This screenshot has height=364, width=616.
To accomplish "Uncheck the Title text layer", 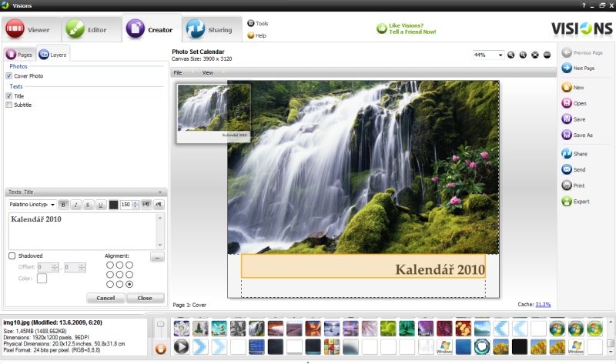I will coord(8,96).
